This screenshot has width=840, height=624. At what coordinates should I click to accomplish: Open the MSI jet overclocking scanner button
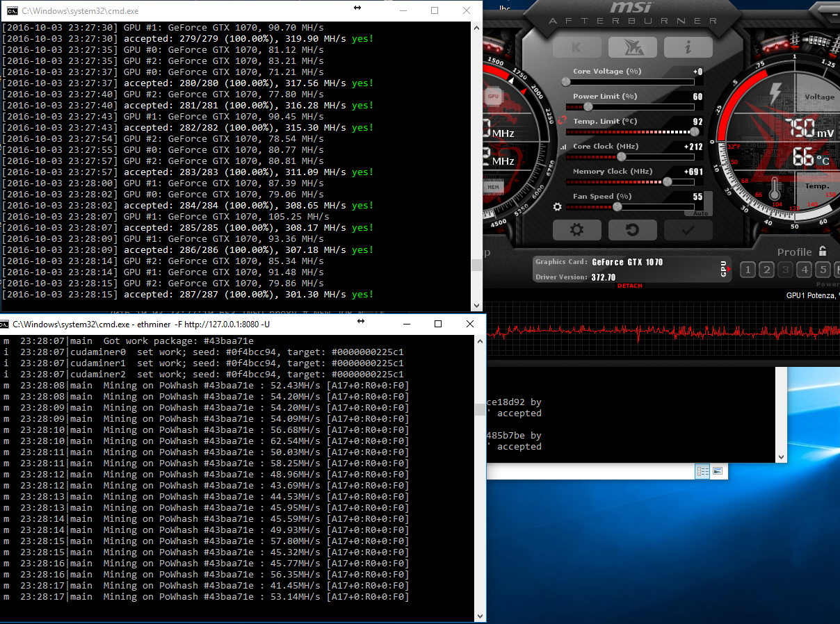[x=633, y=47]
